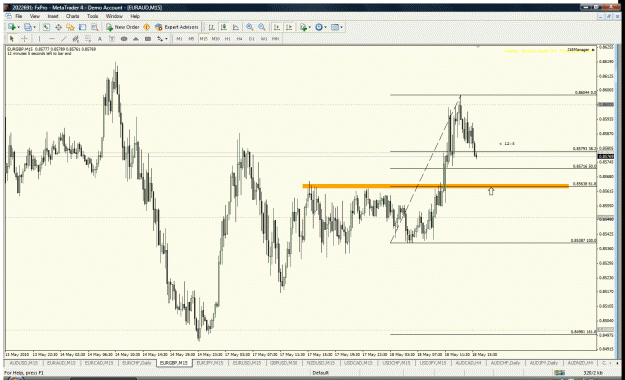625x380 pixels.
Task: Select the Fibonacci Retracement tool
Action: [88, 39]
